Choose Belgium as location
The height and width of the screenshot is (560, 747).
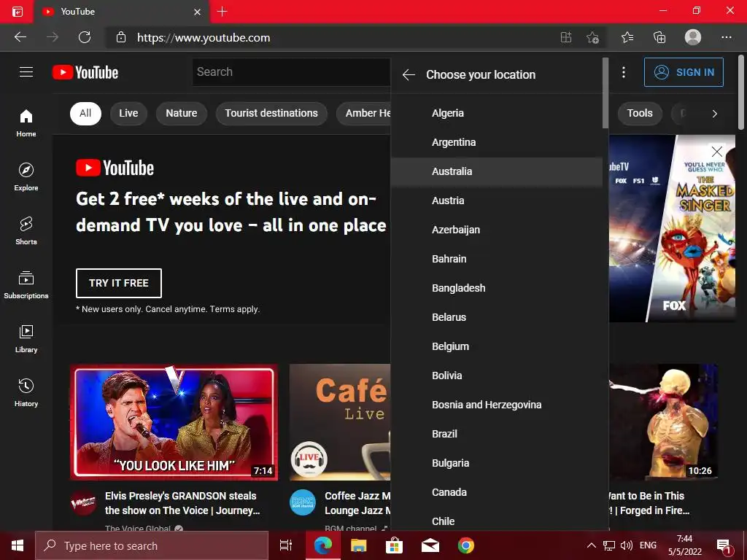[x=496, y=346]
